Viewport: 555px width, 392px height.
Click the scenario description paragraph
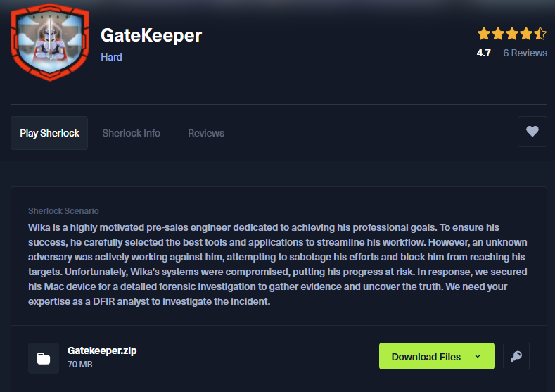tap(276, 265)
